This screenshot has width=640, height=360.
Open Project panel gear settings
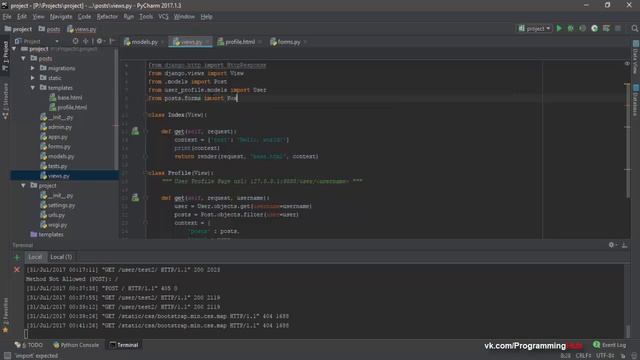tap(99, 41)
